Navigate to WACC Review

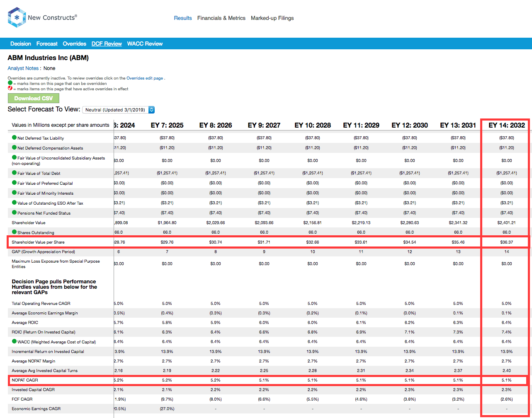click(145, 43)
